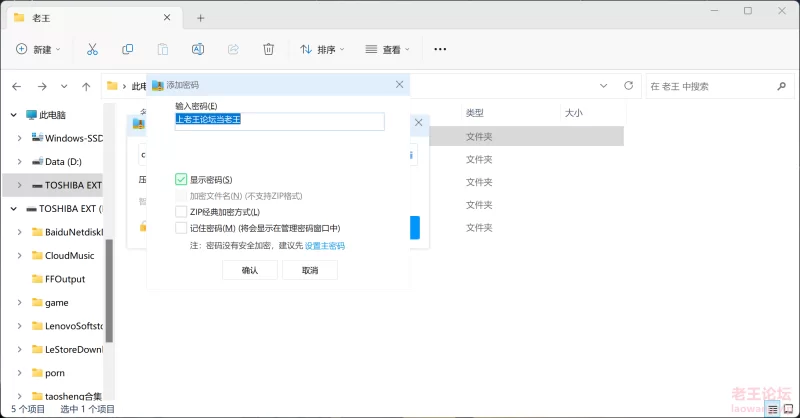
Task: Sort by the 类型 column header
Action: (474, 113)
